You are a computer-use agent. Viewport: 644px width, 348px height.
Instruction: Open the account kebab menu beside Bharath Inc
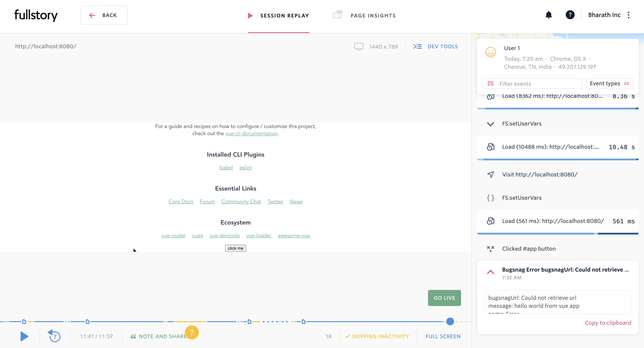[629, 15]
